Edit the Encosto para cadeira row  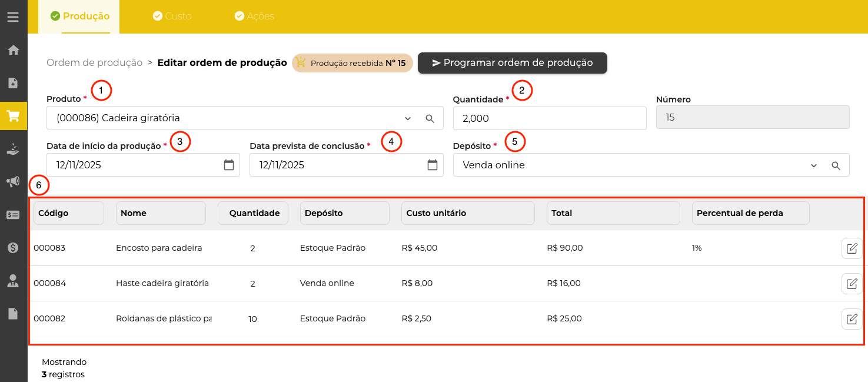click(x=852, y=248)
